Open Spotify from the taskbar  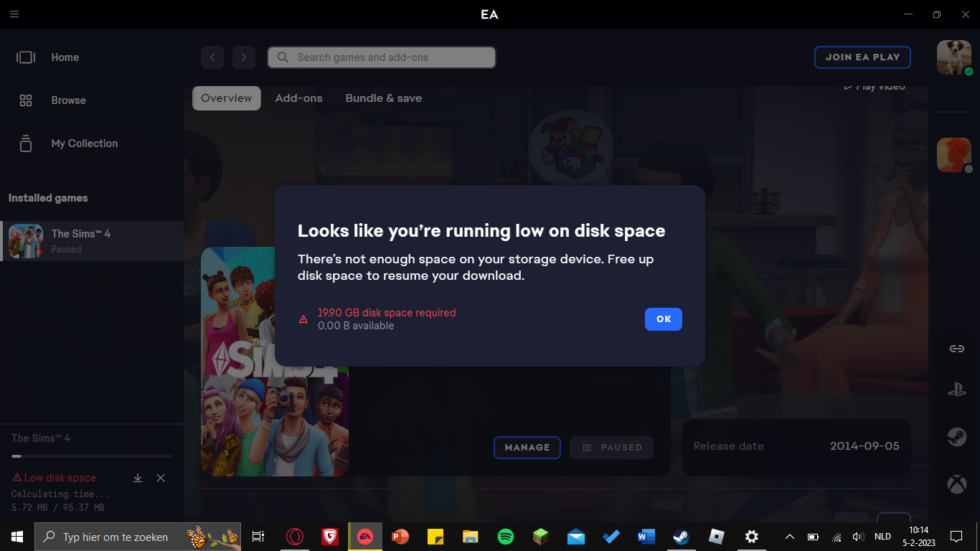pyautogui.click(x=506, y=537)
